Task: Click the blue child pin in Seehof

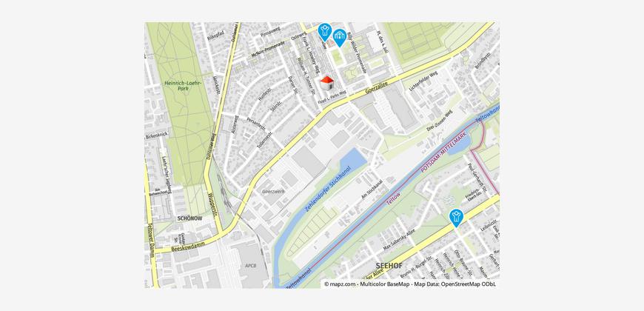Action: [x=456, y=218]
